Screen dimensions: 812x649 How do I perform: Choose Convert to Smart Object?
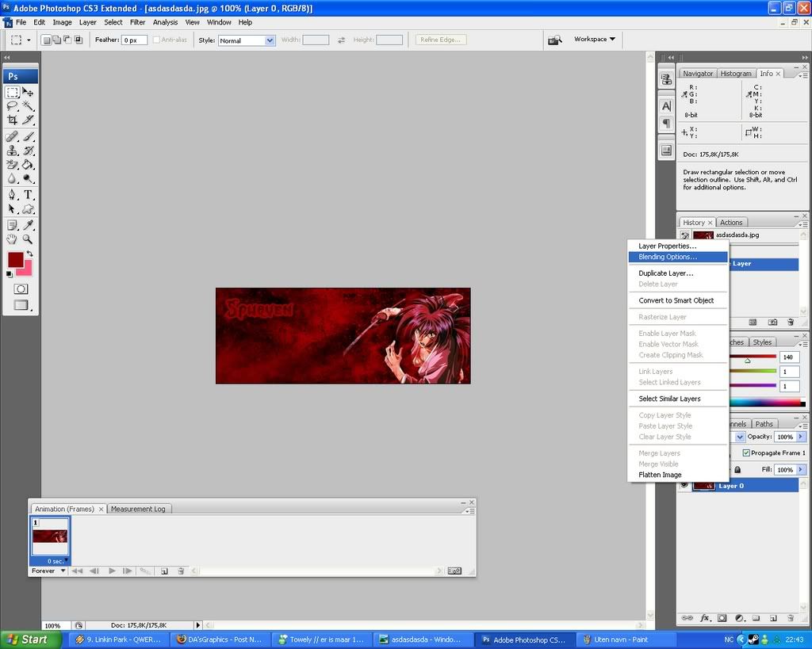click(677, 300)
